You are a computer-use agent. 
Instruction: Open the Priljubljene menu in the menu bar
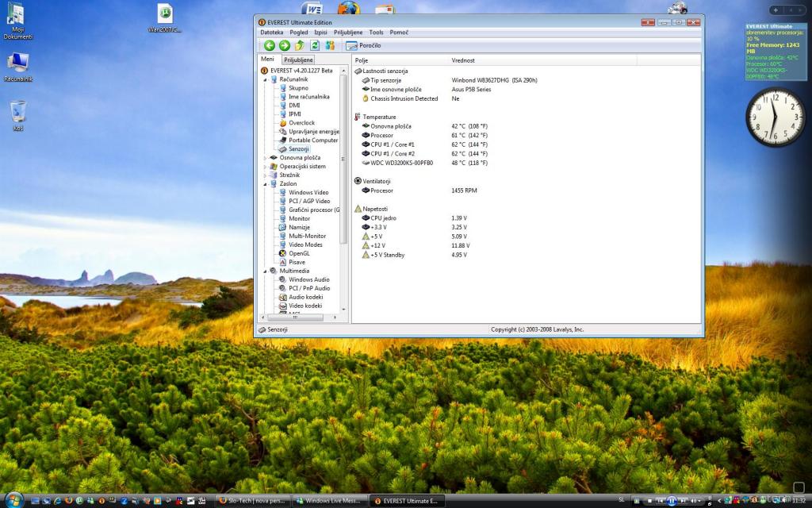348,32
